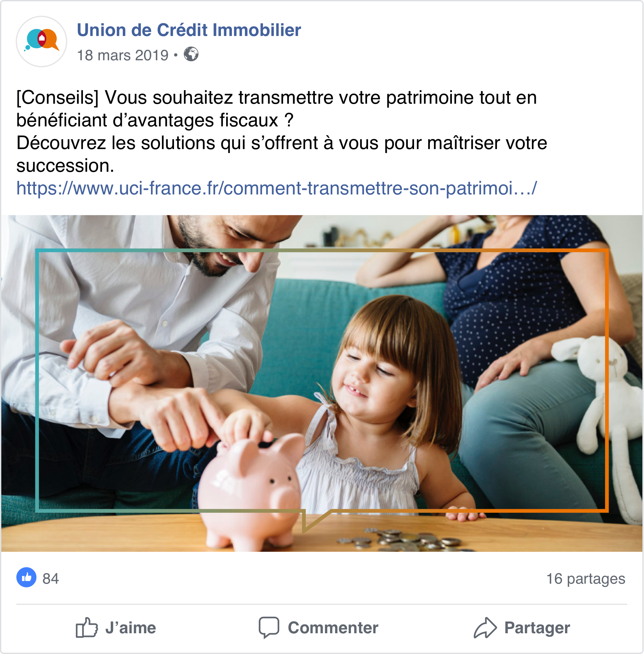This screenshot has width=644, height=654.
Task: Click the [Conseils] post text paragraph
Action: point(282,131)
